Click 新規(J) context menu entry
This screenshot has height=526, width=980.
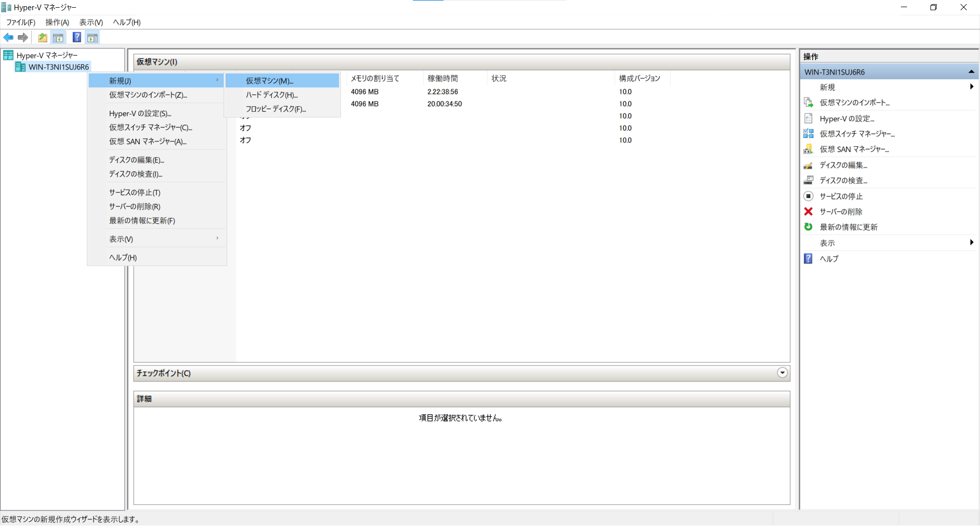157,81
